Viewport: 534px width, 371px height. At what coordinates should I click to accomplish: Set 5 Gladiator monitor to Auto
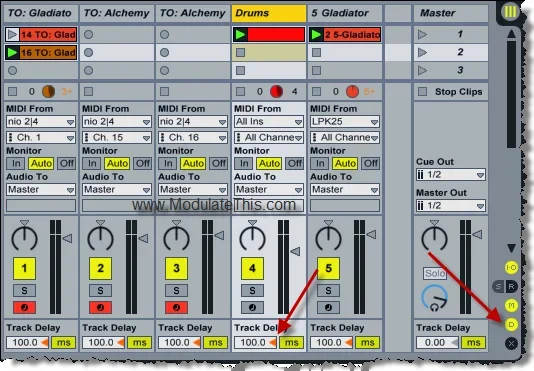click(345, 164)
